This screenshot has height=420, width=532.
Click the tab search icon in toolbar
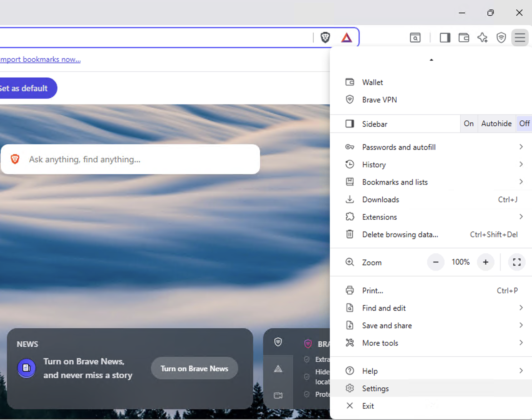415,38
